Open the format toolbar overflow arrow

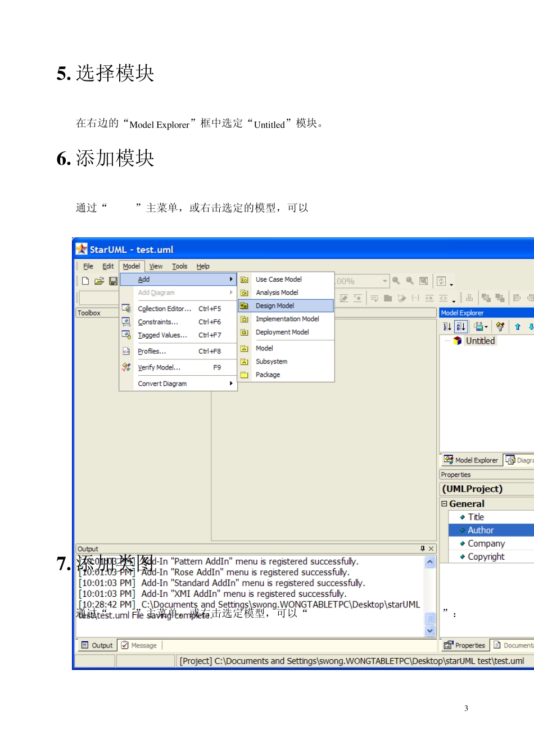(454, 301)
